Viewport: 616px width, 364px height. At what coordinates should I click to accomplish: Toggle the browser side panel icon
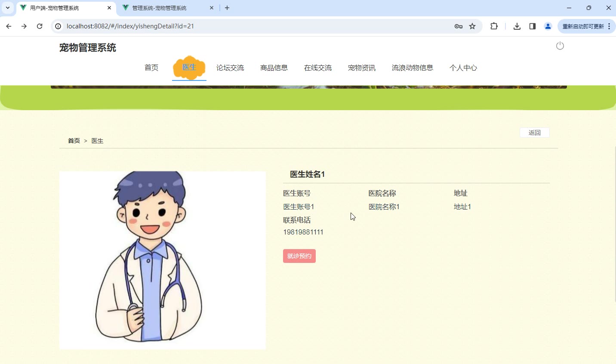(x=533, y=26)
